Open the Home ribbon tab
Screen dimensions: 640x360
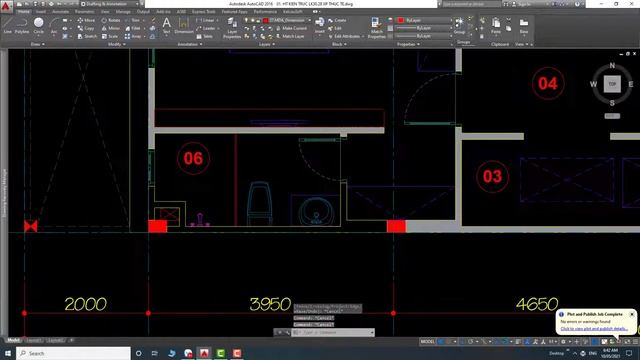pyautogui.click(x=24, y=12)
